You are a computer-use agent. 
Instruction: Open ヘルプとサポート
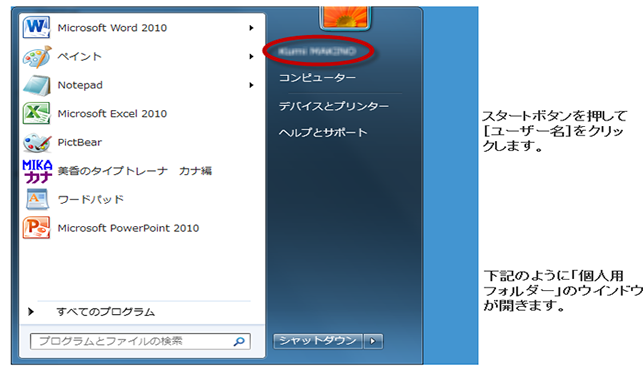[323, 132]
